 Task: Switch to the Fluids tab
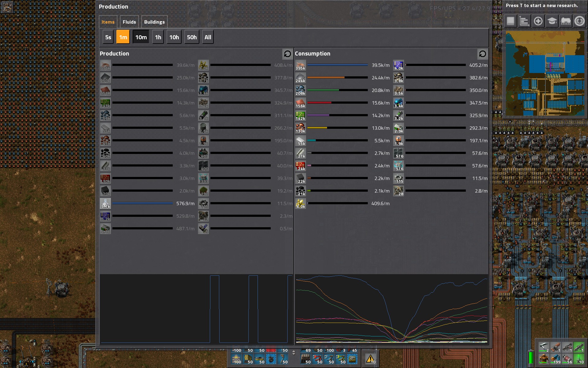[x=129, y=22]
